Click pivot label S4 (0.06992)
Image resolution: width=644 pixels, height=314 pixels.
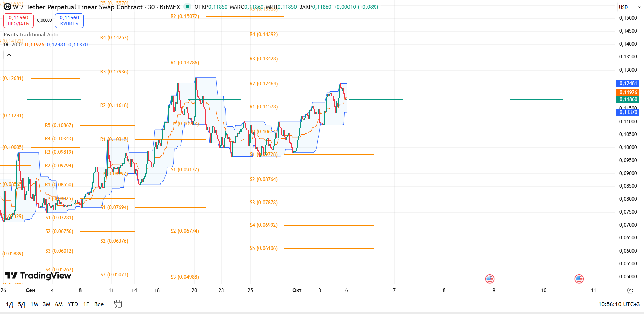[264, 225]
